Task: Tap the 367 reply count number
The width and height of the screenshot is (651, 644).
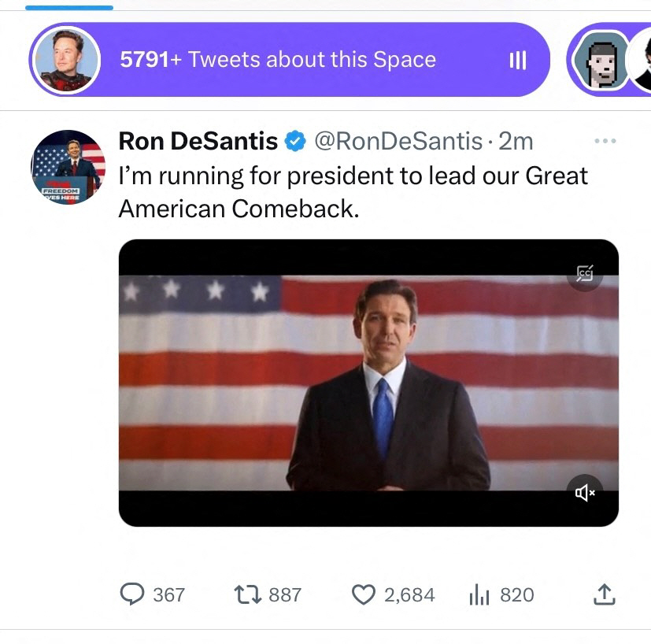Action: pos(168,594)
